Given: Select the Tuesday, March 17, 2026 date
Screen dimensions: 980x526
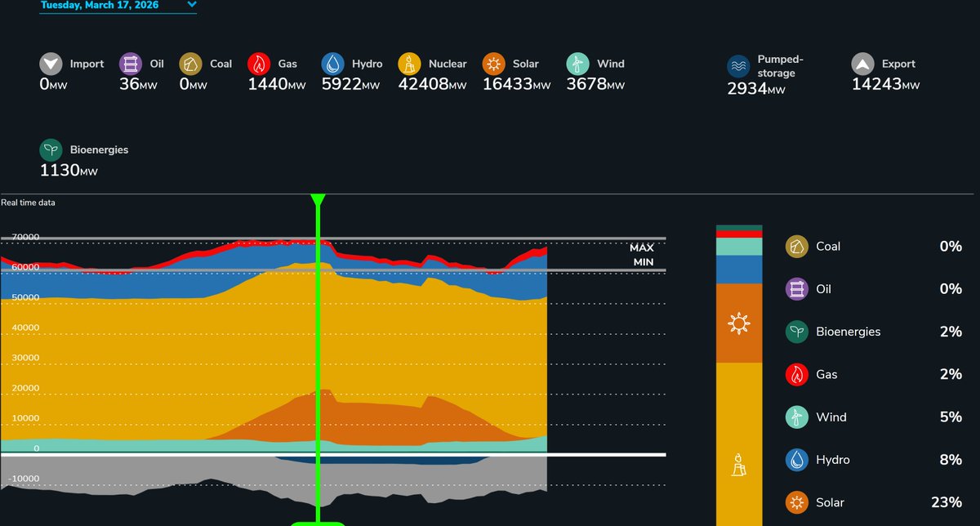Looking at the screenshot, I should [x=100, y=5].
